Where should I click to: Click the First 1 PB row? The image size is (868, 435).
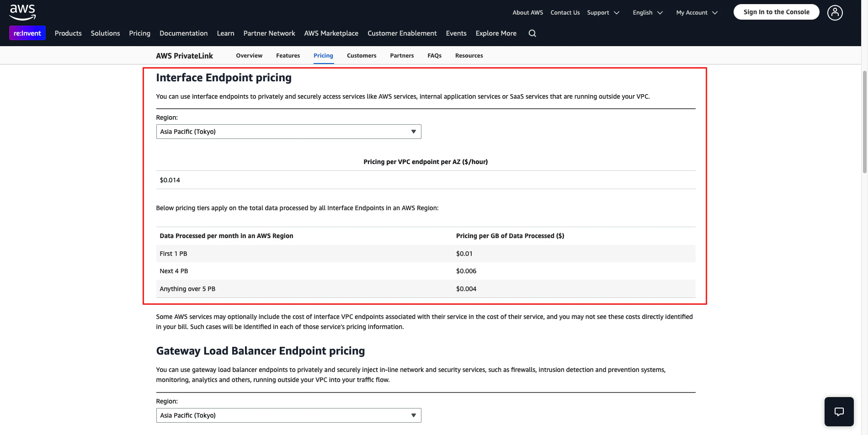click(x=426, y=254)
